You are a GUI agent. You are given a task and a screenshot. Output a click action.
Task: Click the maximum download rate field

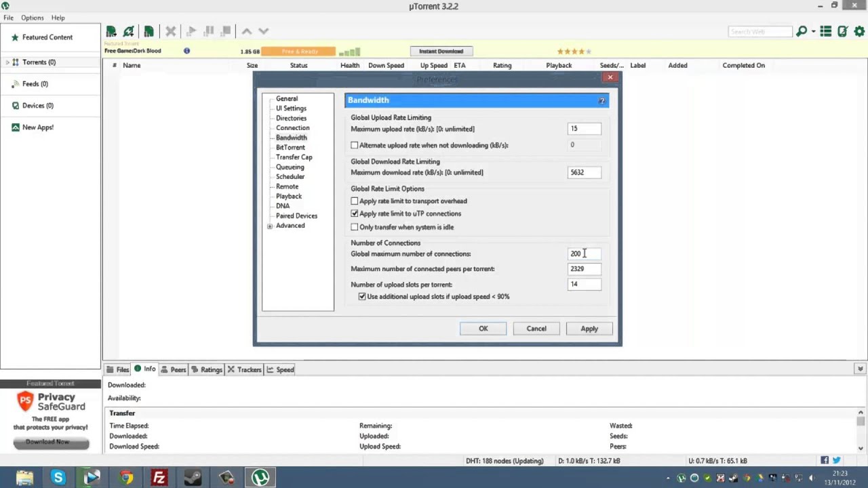pos(584,172)
